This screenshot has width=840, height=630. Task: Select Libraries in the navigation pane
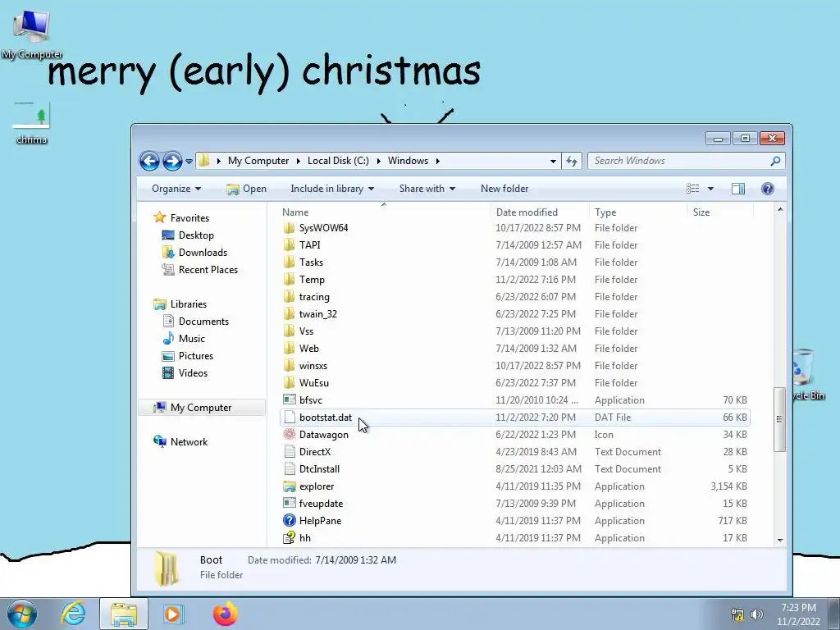pyautogui.click(x=180, y=304)
